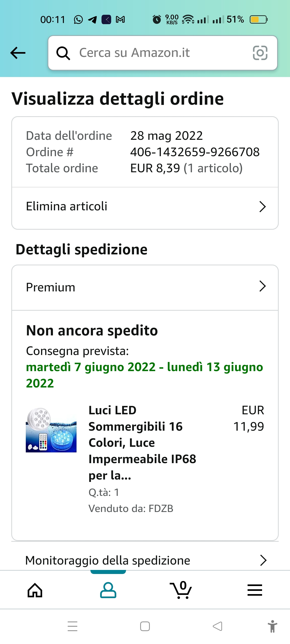The image size is (290, 644).
Task: Open the camera lens scan icon
Action: (x=260, y=53)
